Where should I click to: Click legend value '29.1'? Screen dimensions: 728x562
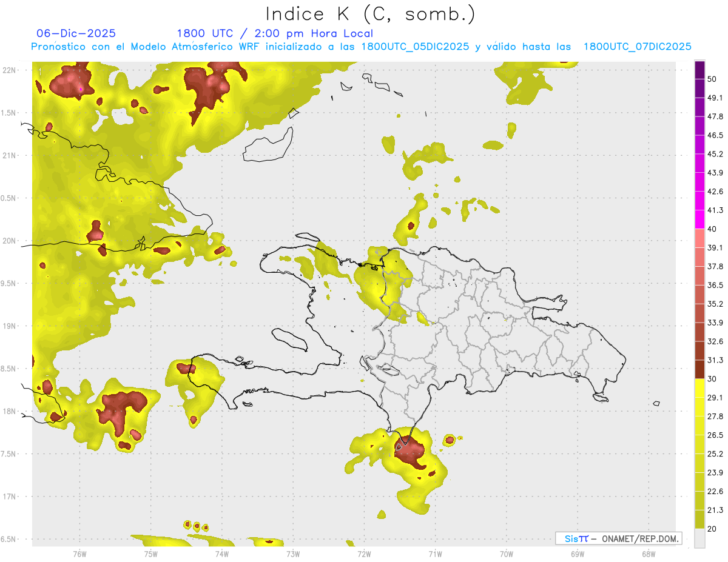[x=715, y=398]
